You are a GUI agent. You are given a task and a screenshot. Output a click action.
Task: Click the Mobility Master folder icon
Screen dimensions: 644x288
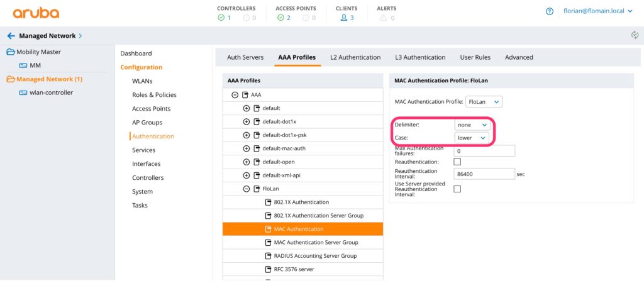point(11,52)
